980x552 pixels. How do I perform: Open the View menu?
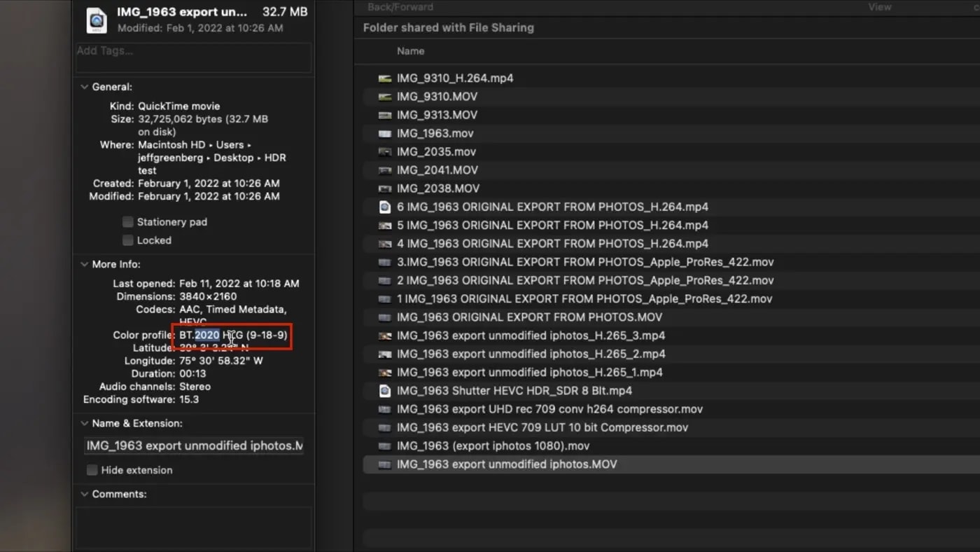click(879, 6)
